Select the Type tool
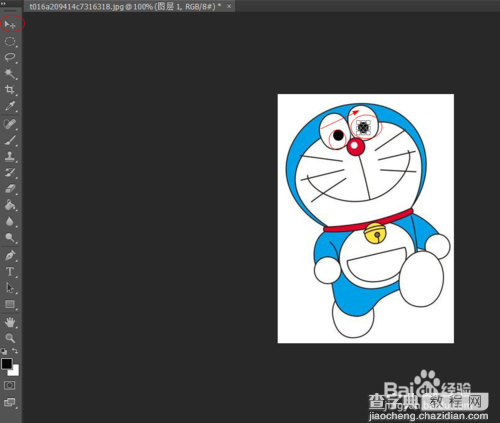 pyautogui.click(x=10, y=272)
